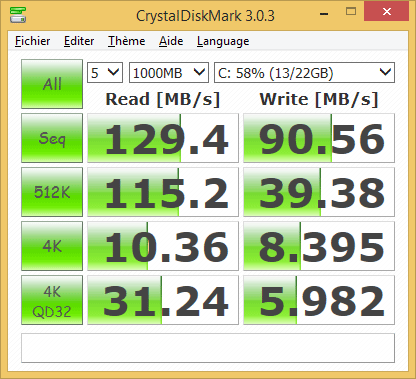Open the 1000MB test size dropdown

[169, 72]
